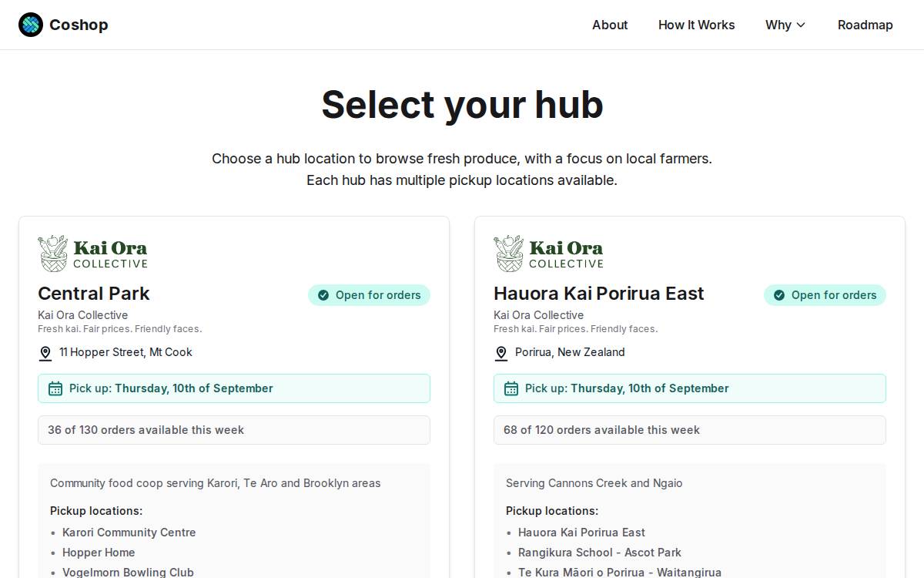Screen dimensions: 924x578
Task: Select the Hauora Kai Porirua East title
Action: (x=598, y=294)
